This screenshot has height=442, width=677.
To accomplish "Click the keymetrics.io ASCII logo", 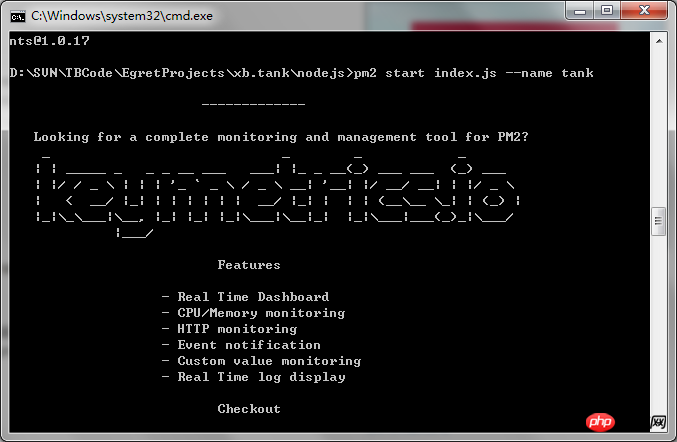I will [x=278, y=195].
